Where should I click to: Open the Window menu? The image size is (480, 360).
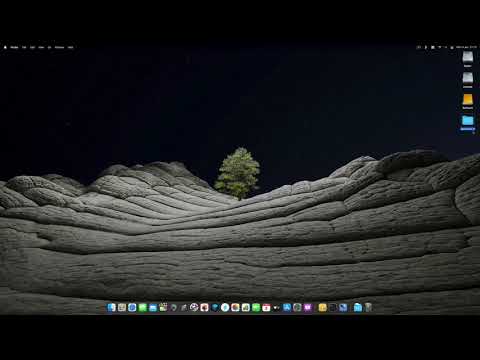click(59, 47)
